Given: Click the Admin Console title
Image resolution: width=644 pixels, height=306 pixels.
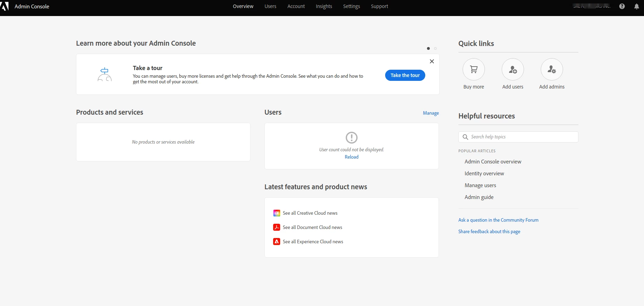Looking at the screenshot, I should click(32, 6).
